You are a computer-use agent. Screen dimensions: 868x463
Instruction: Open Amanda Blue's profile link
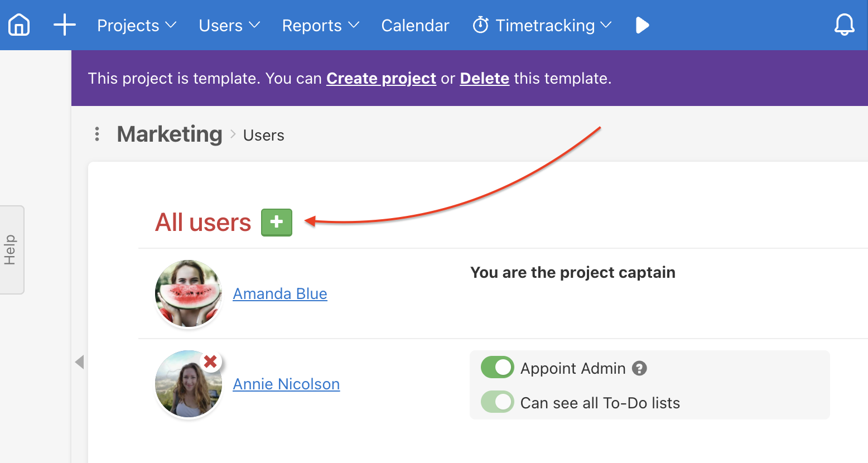coord(280,293)
